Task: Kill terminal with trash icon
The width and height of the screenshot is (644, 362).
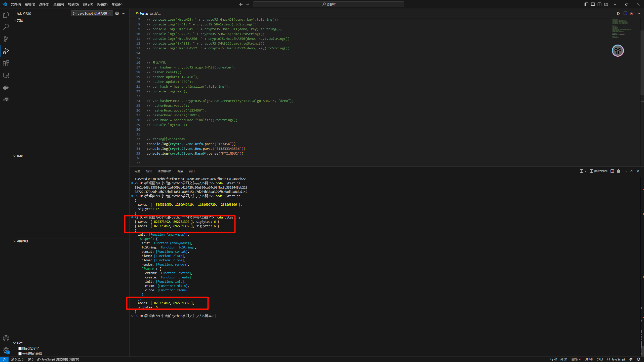Action: [619, 171]
